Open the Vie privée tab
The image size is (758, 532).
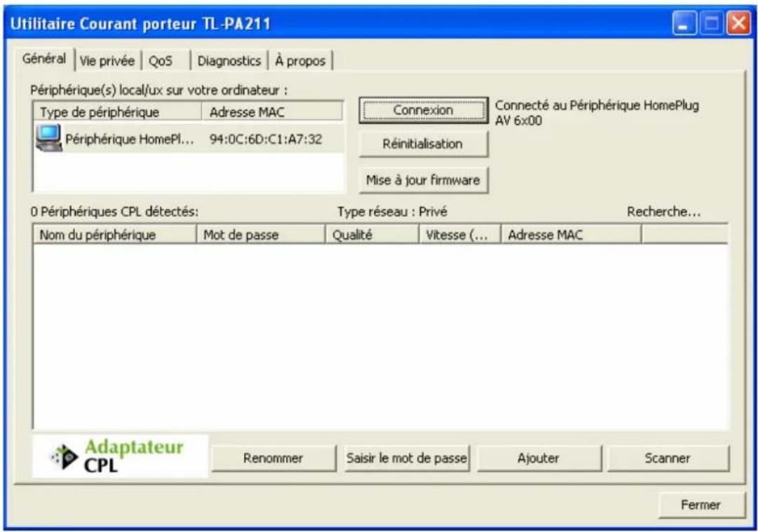[x=107, y=61]
